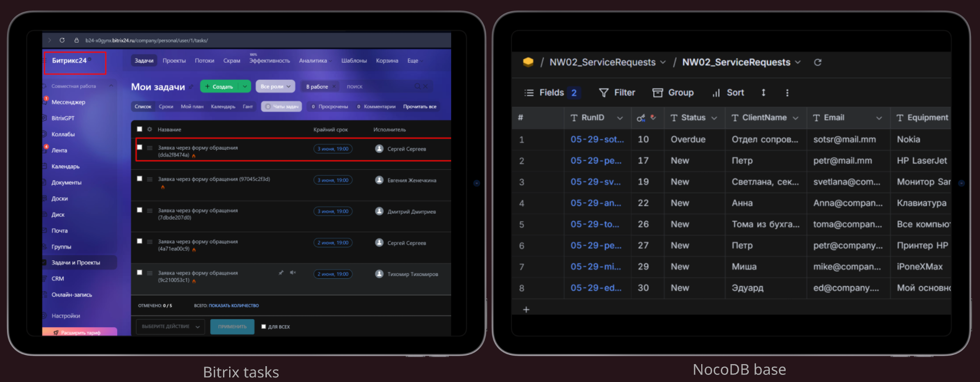980x382 pixels.
Task: Click the green Создать button
Action: (x=219, y=86)
